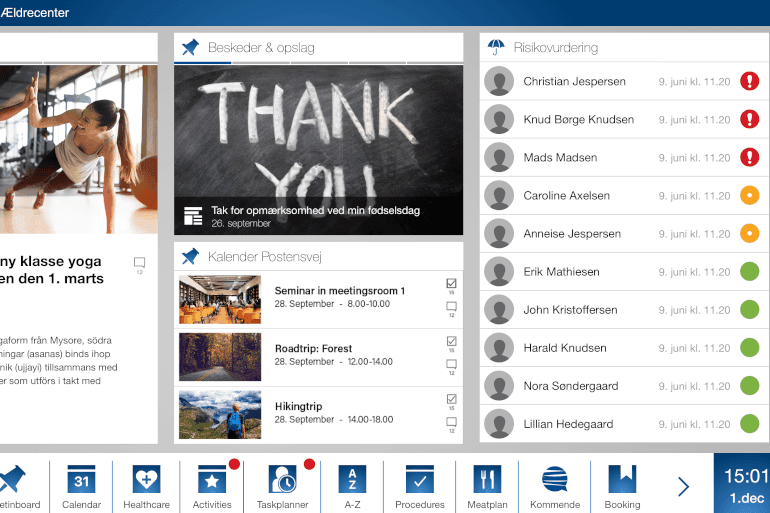The width and height of the screenshot is (770, 513).
Task: Toggle checkbox for Seminar in meetingsroom 1
Action: pos(451,285)
